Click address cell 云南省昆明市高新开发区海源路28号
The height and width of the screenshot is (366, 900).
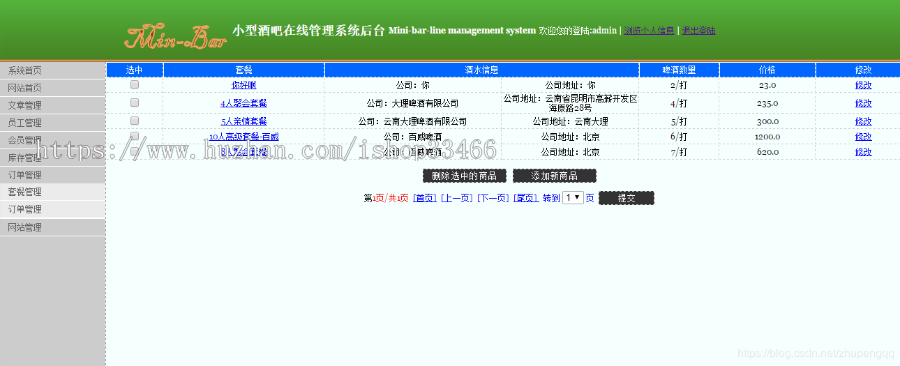(x=570, y=103)
